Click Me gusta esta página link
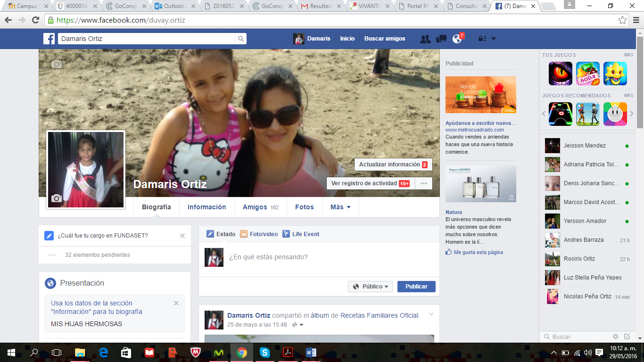The image size is (644, 362). point(474,252)
